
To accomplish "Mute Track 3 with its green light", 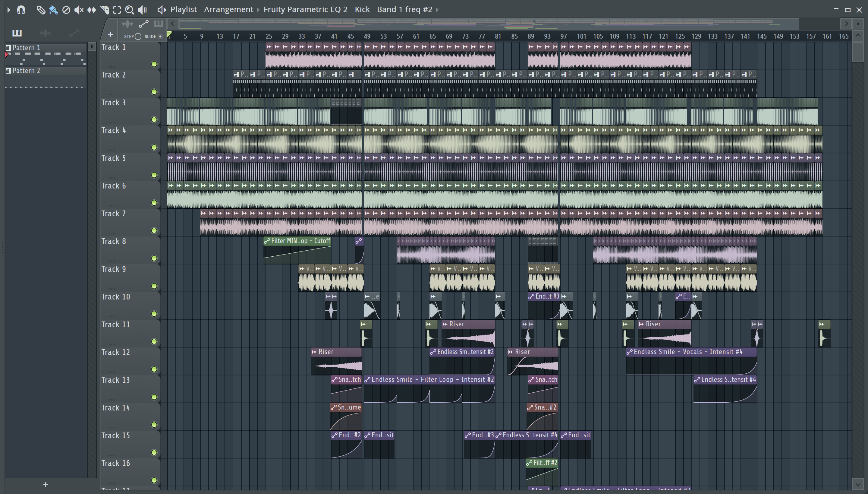I will coord(154,120).
